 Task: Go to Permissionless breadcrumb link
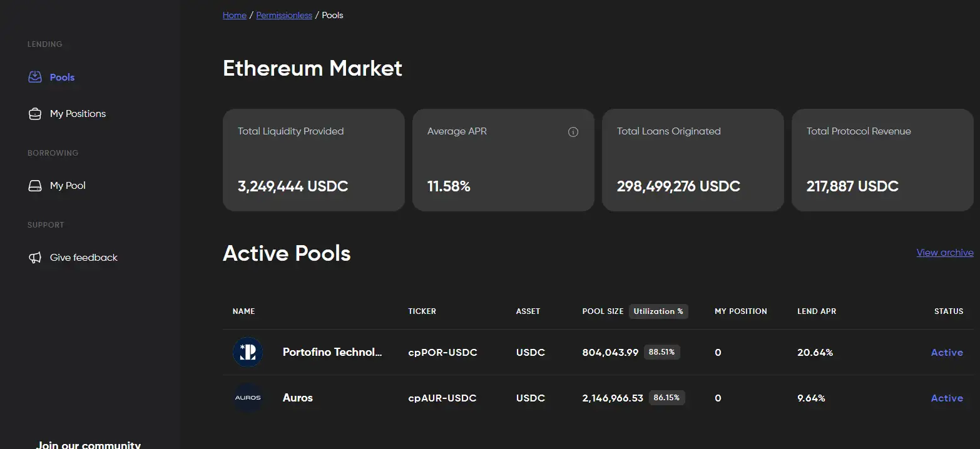284,15
